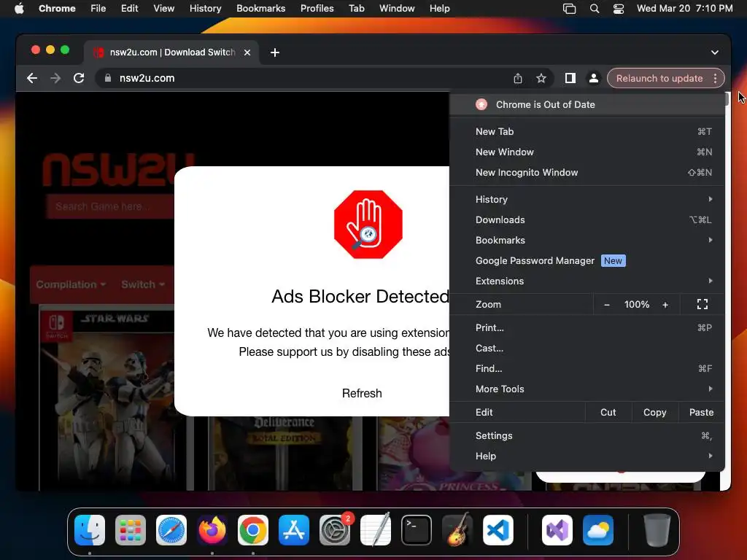Image resolution: width=747 pixels, height=560 pixels.
Task: Open System Settings from the dock
Action: (x=335, y=530)
